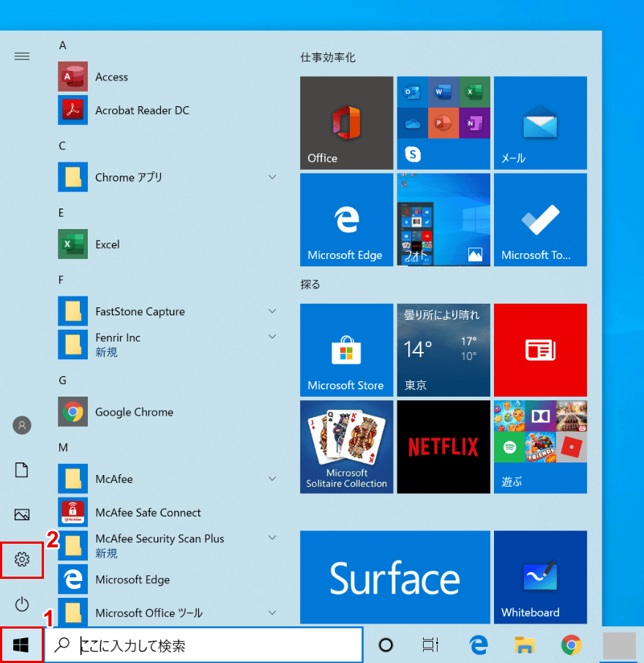Open the Word mini tile

[x=443, y=91]
